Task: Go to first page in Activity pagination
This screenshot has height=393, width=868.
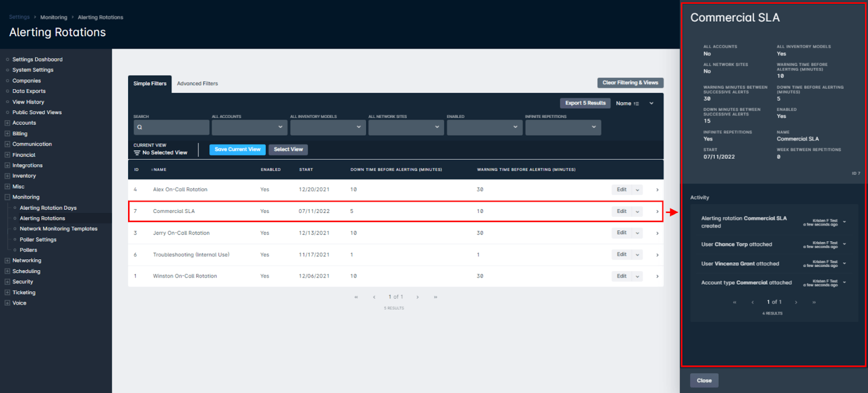Action: click(x=735, y=302)
